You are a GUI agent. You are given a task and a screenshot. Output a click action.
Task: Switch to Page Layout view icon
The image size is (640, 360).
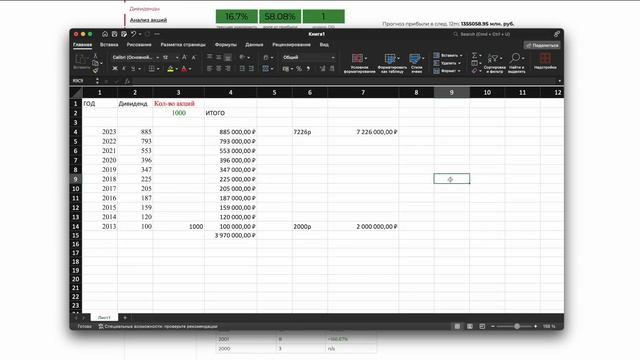(470, 327)
